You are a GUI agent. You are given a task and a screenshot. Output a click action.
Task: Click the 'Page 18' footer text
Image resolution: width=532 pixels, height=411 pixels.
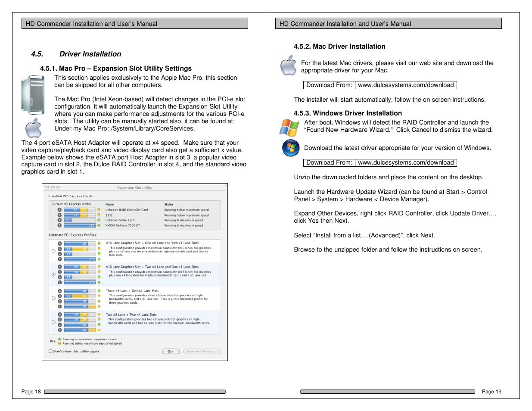pos(31,392)
